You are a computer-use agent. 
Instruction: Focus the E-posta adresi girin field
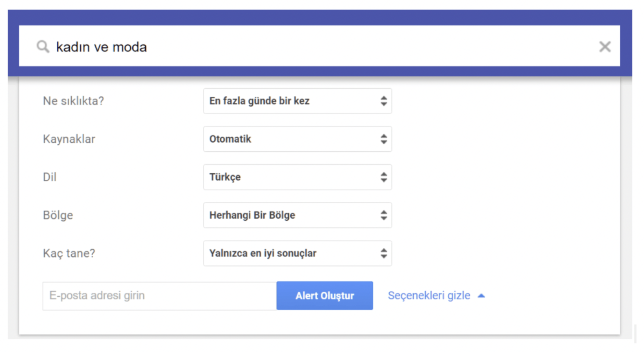pos(159,296)
